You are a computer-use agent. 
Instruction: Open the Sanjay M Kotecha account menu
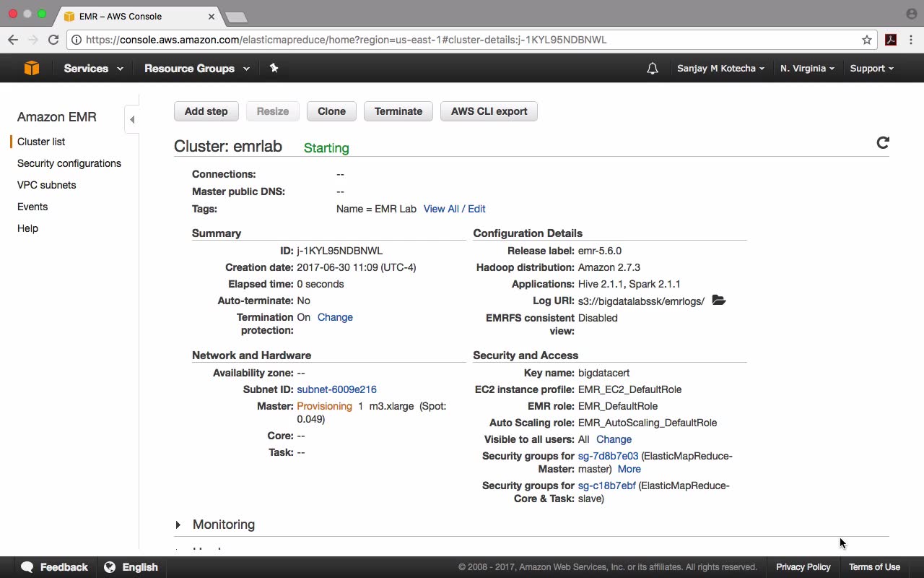pyautogui.click(x=720, y=69)
